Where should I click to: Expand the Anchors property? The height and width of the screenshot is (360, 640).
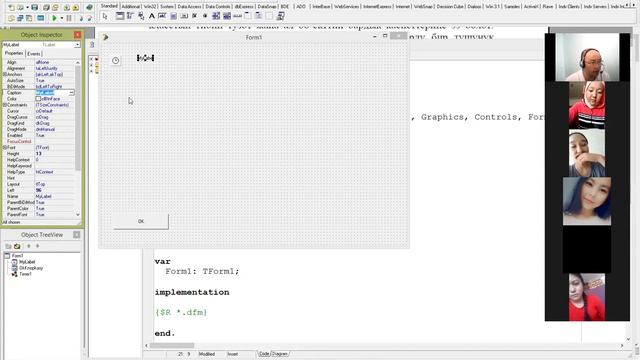point(4,74)
